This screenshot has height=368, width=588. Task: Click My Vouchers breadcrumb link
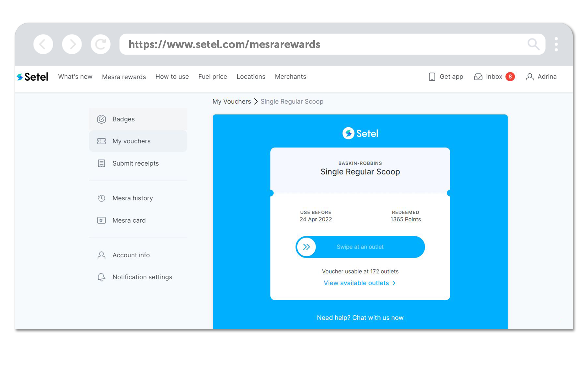click(232, 102)
